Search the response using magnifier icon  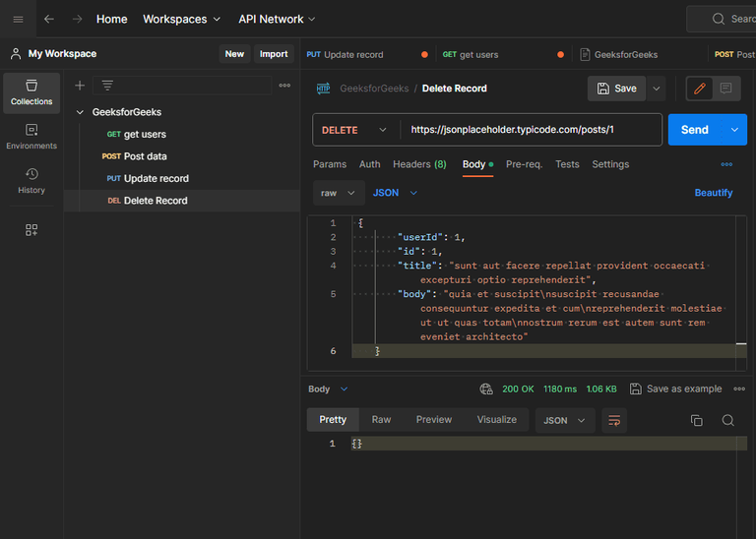pos(727,420)
